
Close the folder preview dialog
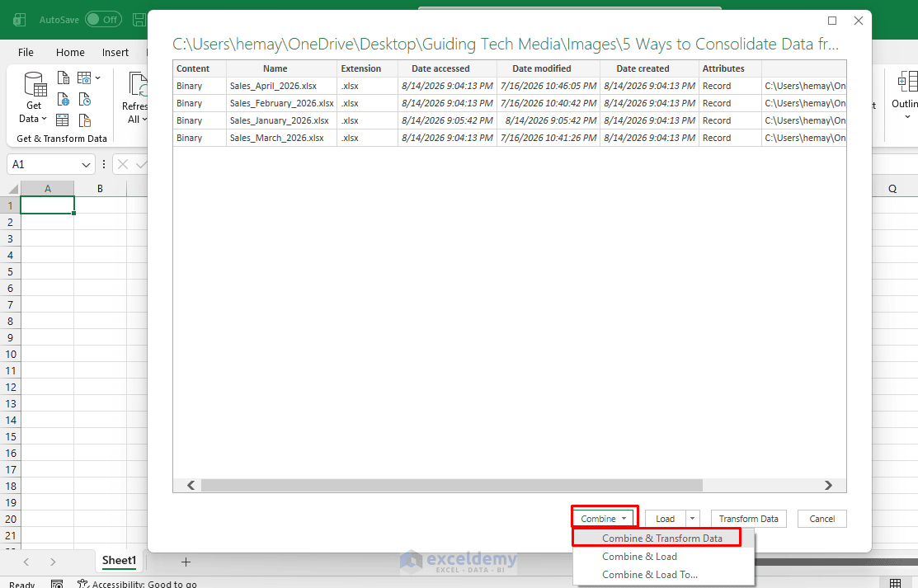coord(859,21)
